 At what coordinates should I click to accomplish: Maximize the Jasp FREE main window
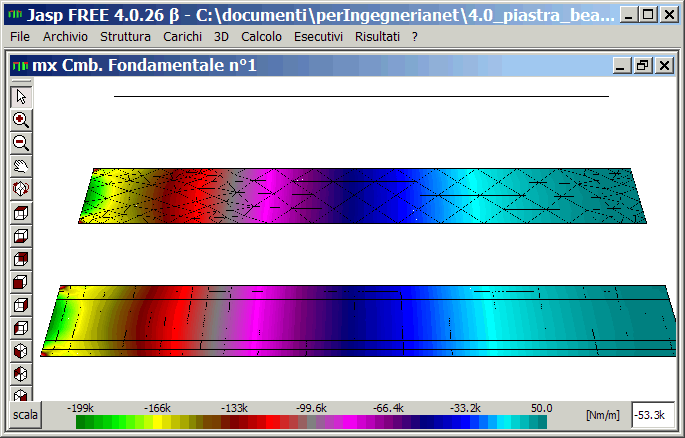(648, 15)
